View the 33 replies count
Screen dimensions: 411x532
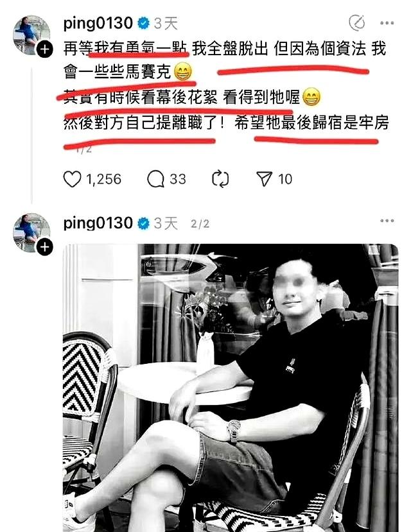click(x=178, y=179)
